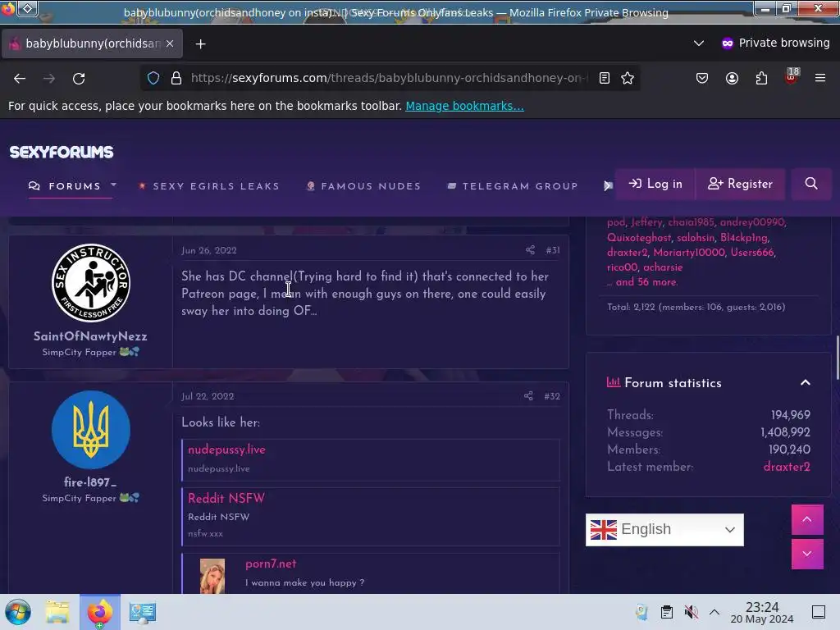Viewport: 840px width, 630px height.
Task: Click the site search magnifier icon
Action: (x=811, y=184)
